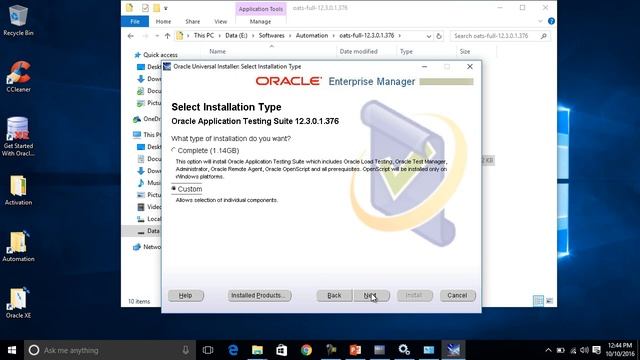The image size is (640, 360).
Task: Open Oracle XE desktop shortcut
Action: [18, 303]
